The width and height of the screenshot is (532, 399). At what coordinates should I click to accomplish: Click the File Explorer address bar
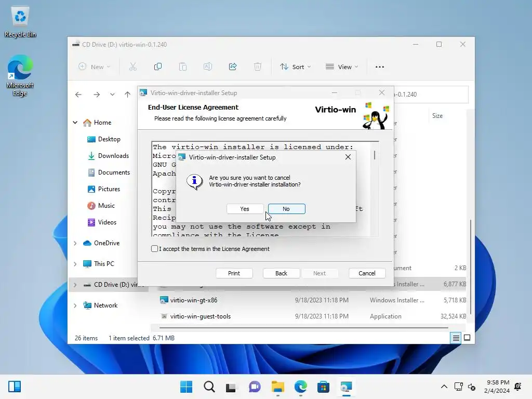(x=431, y=95)
